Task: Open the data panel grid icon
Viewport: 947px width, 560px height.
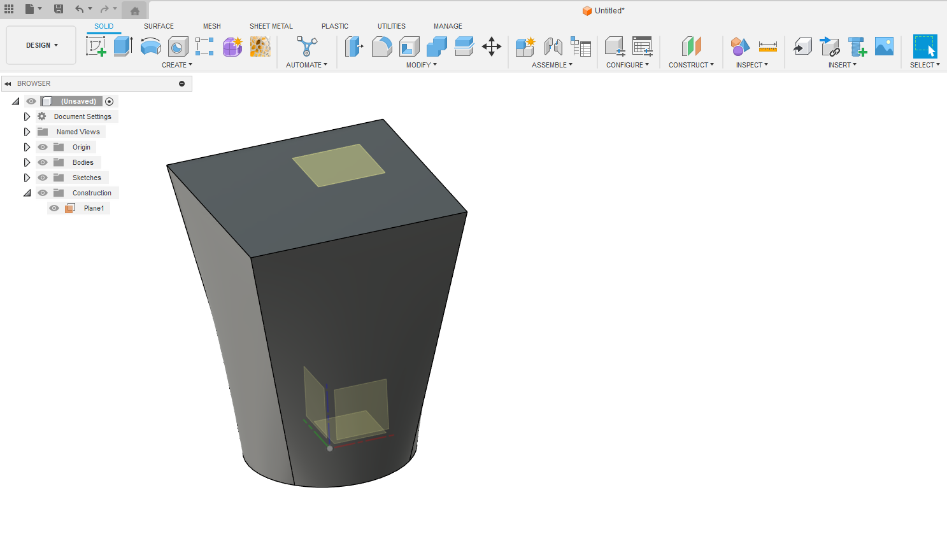Action: pyautogui.click(x=9, y=9)
